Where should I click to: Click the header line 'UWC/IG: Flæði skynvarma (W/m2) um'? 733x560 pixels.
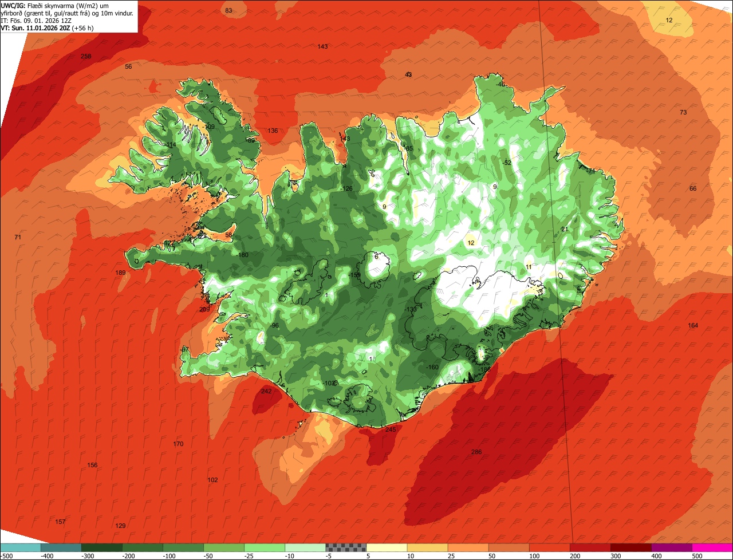coord(55,6)
